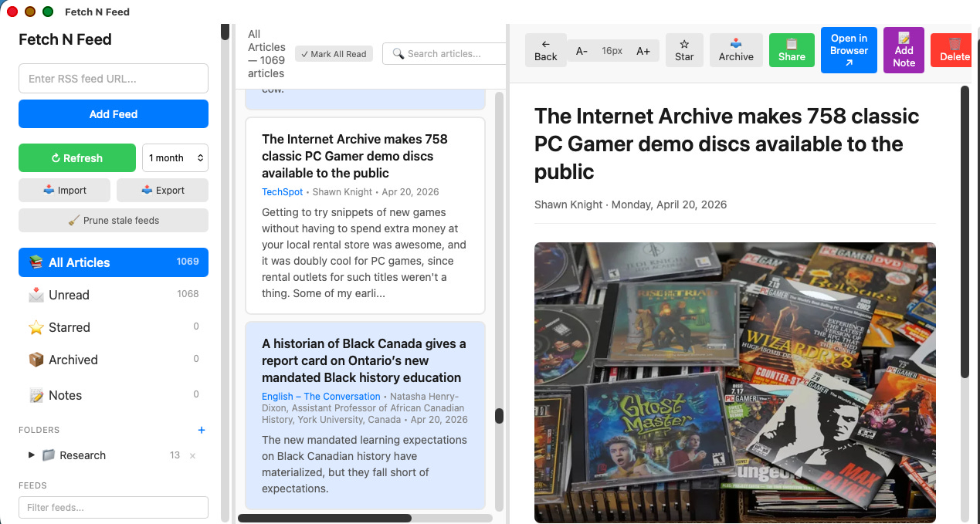Select the Research folder row
The height and width of the screenshot is (524, 980).
(114, 455)
